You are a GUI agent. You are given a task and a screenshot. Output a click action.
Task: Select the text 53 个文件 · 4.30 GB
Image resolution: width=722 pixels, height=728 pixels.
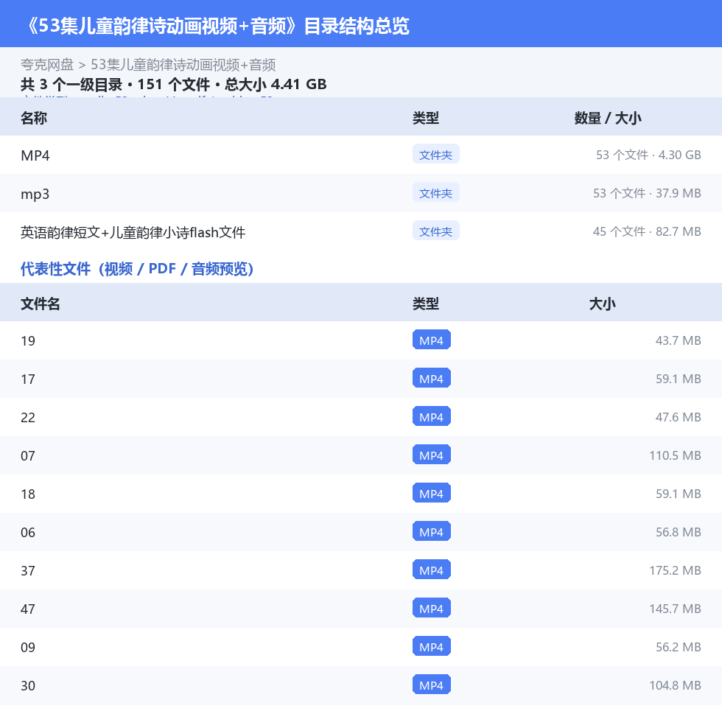click(x=648, y=155)
